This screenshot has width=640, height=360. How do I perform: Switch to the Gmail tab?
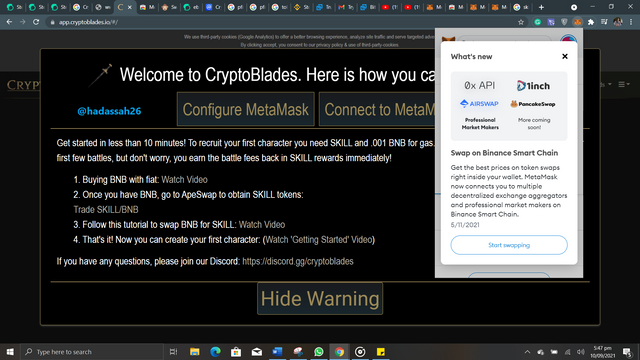click(346, 7)
